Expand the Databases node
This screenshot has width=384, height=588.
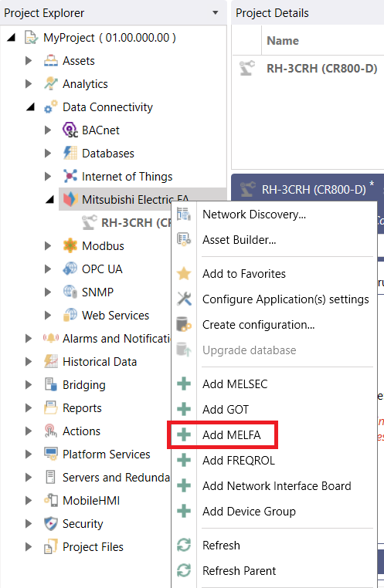click(x=48, y=154)
